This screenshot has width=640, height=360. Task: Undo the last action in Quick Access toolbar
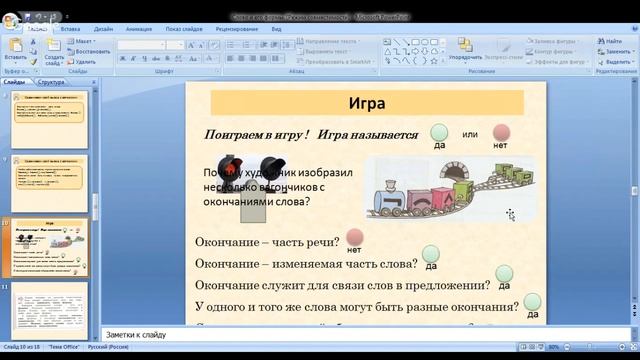[x=39, y=17]
